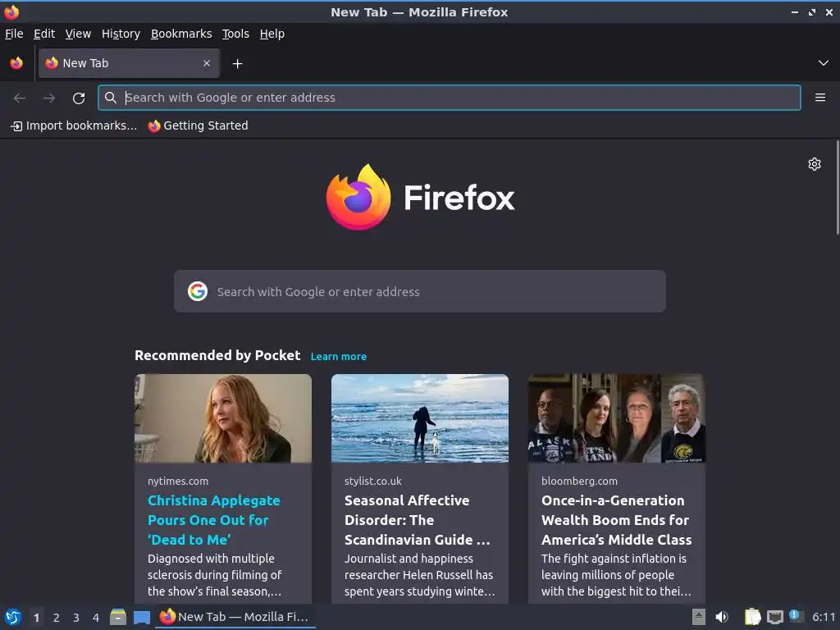Click the 'Christina Applegate Pours One Out' headline
840x630 pixels.
pos(214,519)
